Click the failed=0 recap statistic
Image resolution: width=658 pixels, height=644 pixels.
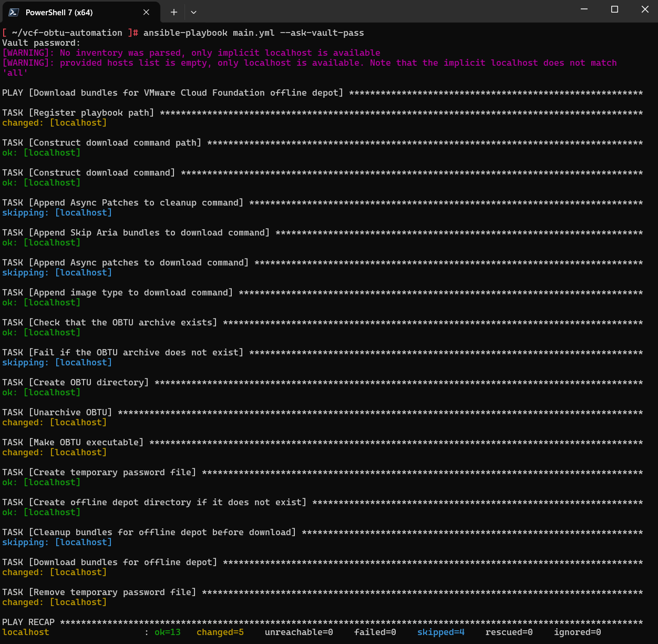point(375,632)
